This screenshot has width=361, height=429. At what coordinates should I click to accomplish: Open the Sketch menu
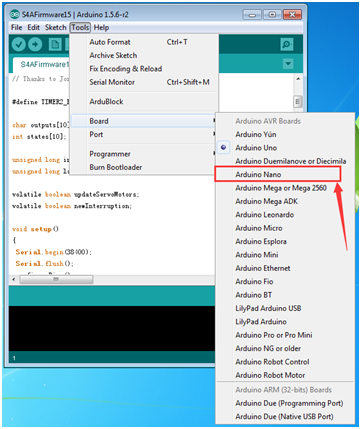56,28
